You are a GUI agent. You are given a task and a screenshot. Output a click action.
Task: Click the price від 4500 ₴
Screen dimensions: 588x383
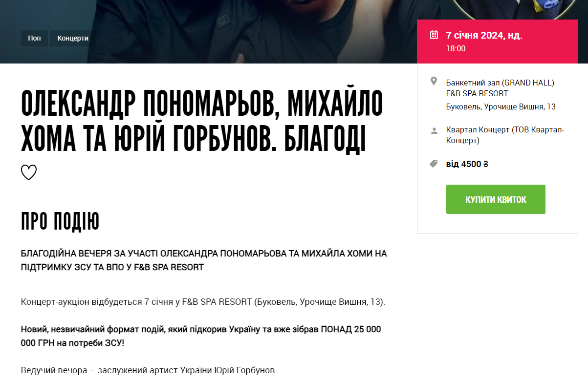tap(467, 164)
